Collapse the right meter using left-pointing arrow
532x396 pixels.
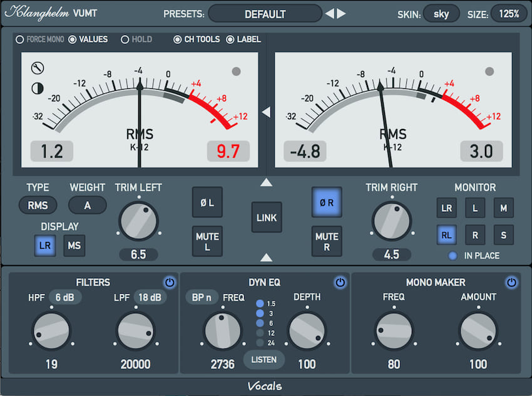[267, 112]
